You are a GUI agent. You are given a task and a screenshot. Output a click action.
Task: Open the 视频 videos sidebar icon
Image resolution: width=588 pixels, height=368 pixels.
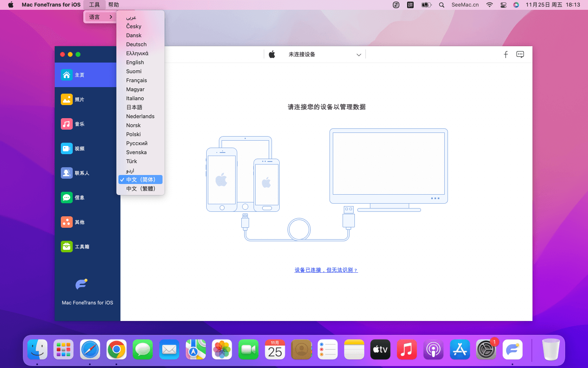coord(67,148)
